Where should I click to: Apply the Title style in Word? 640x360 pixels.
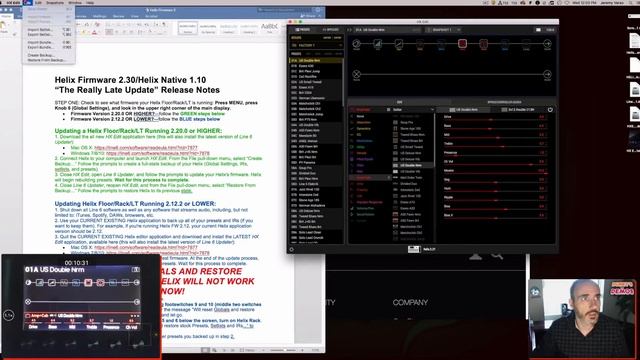[269, 28]
